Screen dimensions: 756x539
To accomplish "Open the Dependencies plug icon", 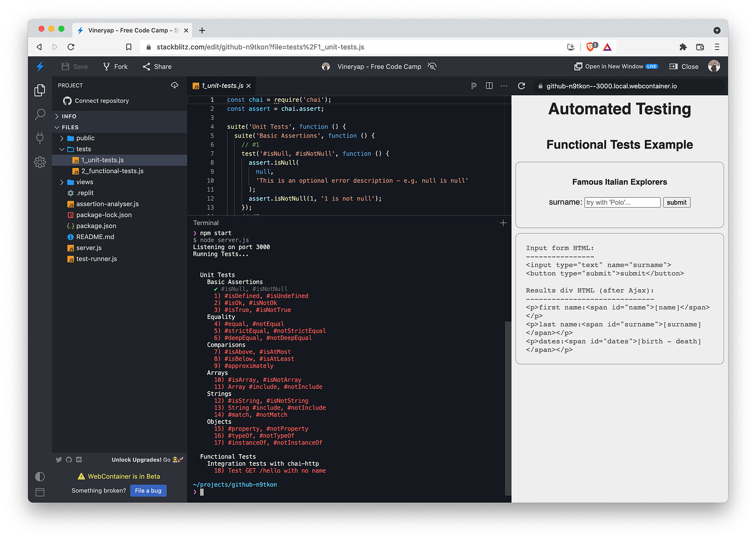I will [39, 138].
